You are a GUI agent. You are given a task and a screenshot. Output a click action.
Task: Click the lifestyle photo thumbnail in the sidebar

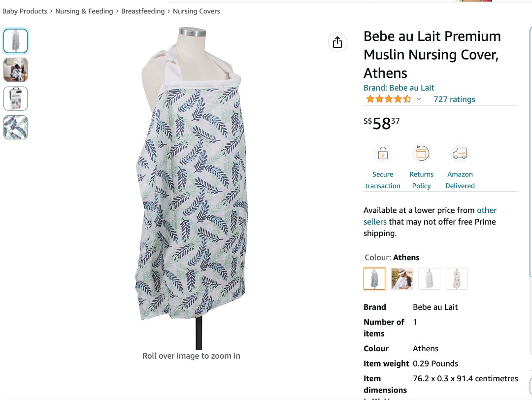click(15, 70)
